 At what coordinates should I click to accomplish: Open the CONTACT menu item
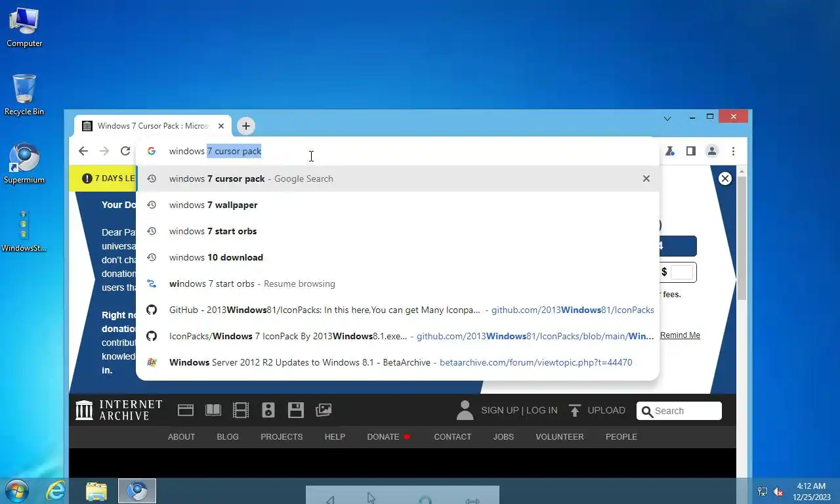tap(452, 436)
